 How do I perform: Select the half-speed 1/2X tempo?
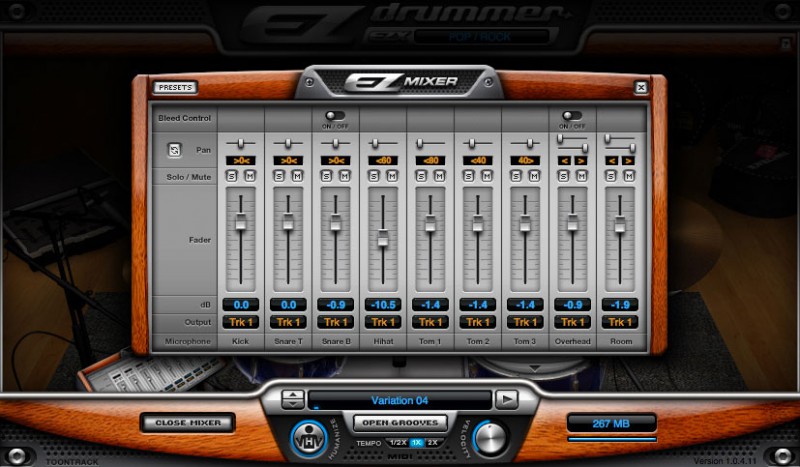[397, 442]
